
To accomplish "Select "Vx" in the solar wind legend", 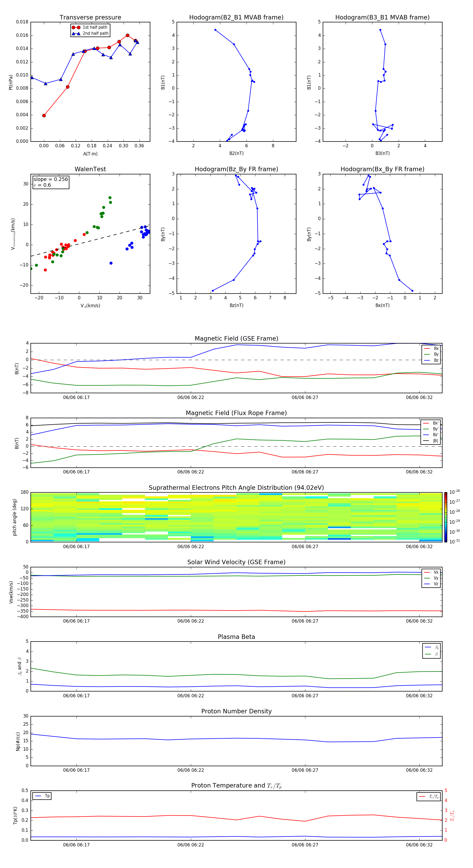I will point(431,572).
